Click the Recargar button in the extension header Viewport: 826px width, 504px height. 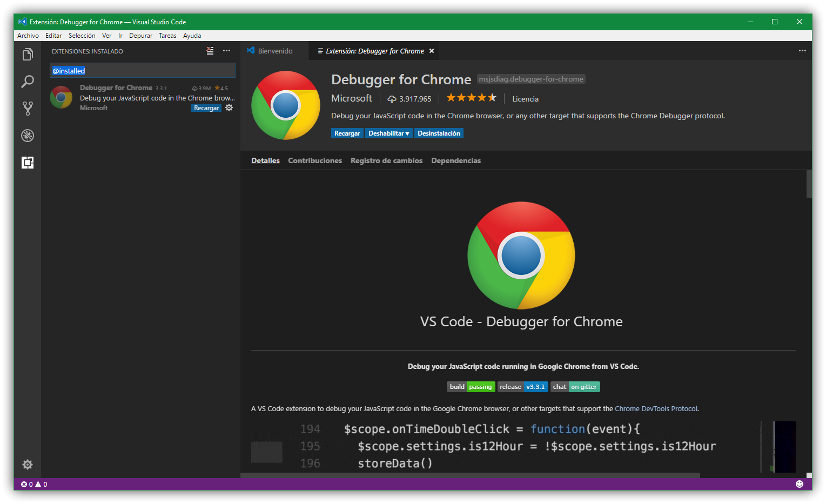[347, 133]
